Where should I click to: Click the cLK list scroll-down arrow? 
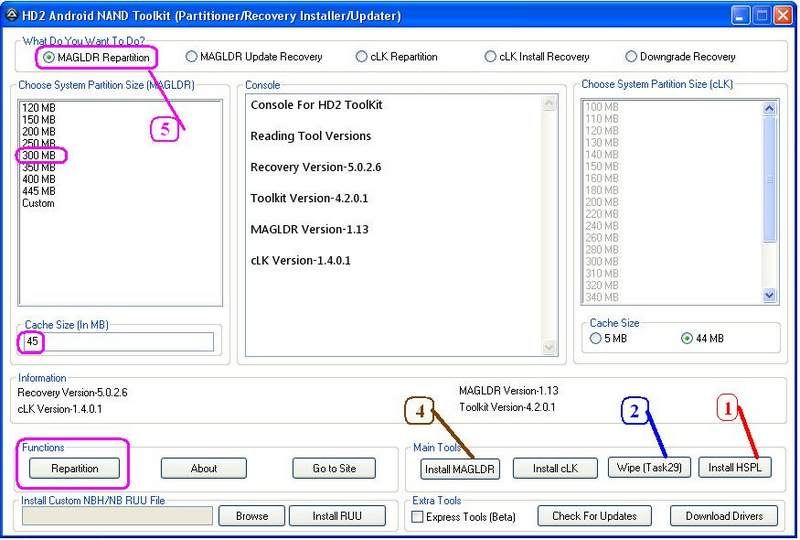[x=769, y=295]
